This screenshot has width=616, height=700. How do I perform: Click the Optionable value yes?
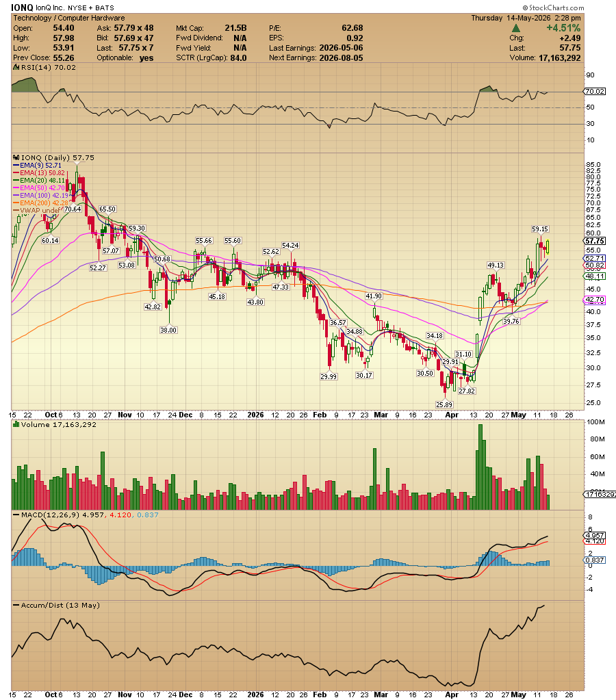coord(146,58)
